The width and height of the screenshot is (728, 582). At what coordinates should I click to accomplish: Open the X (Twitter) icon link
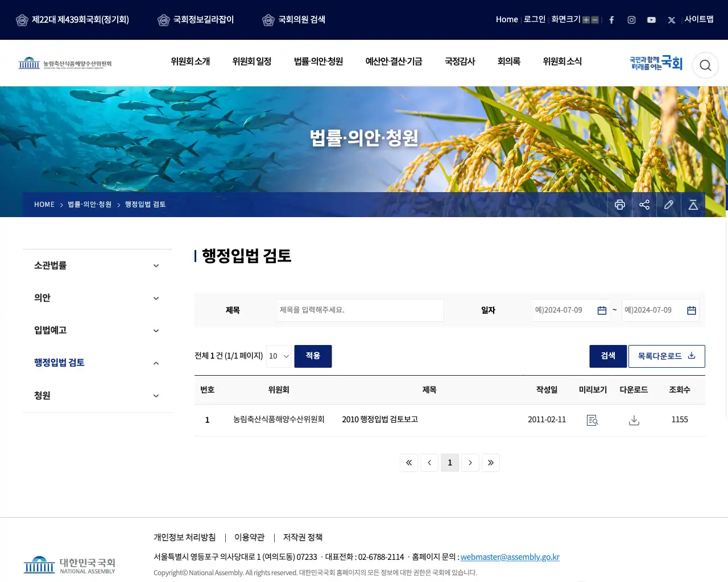point(672,20)
